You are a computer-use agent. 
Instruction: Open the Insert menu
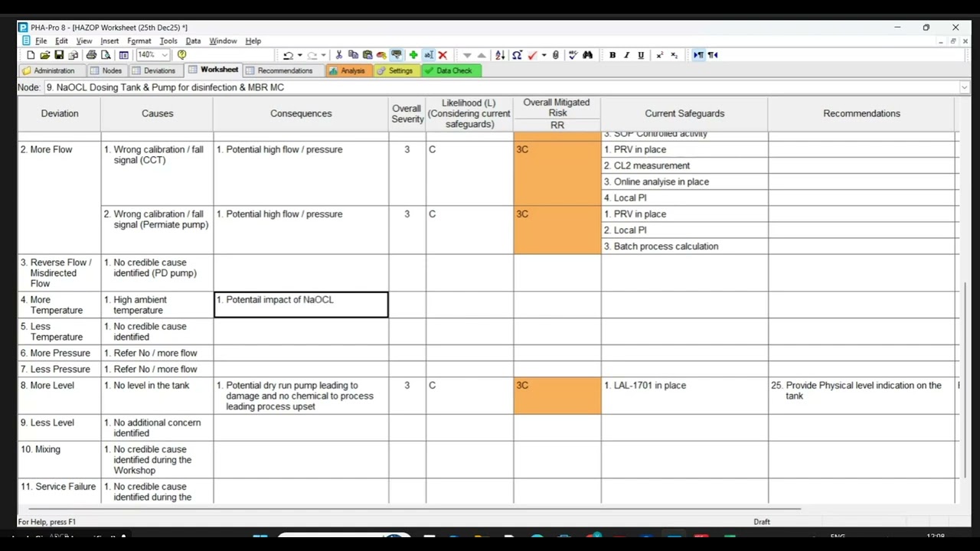[109, 41]
